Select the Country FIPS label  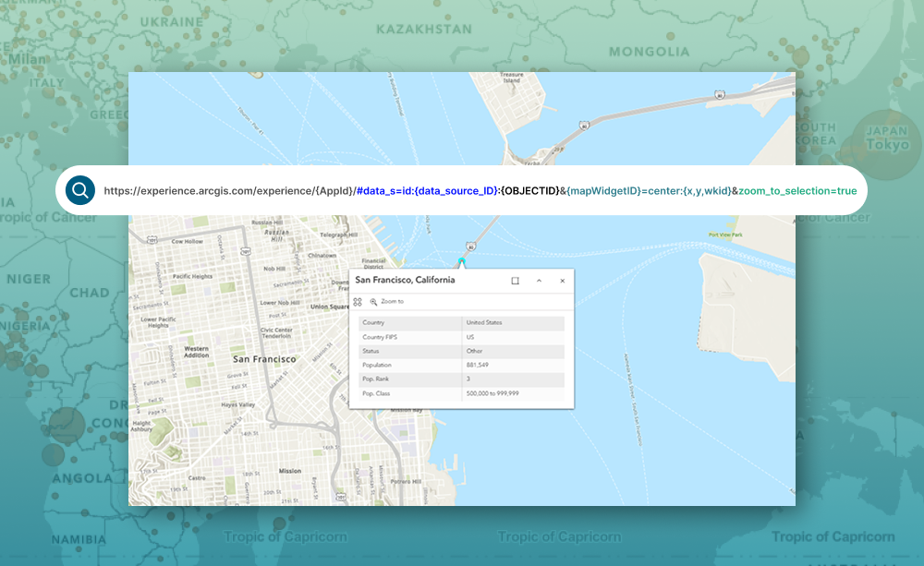[380, 337]
